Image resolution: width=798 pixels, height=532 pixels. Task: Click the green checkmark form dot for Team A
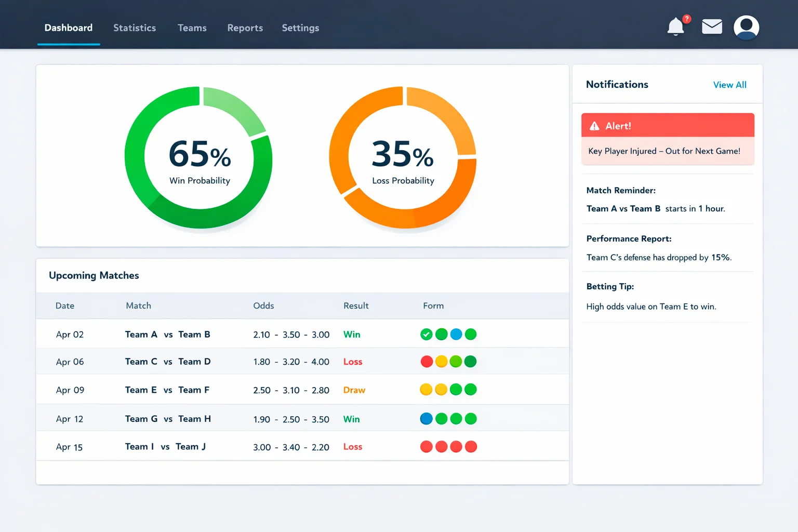[426, 334]
